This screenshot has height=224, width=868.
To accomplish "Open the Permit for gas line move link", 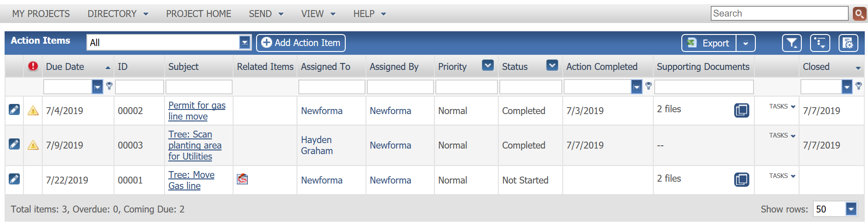I will click(x=197, y=111).
